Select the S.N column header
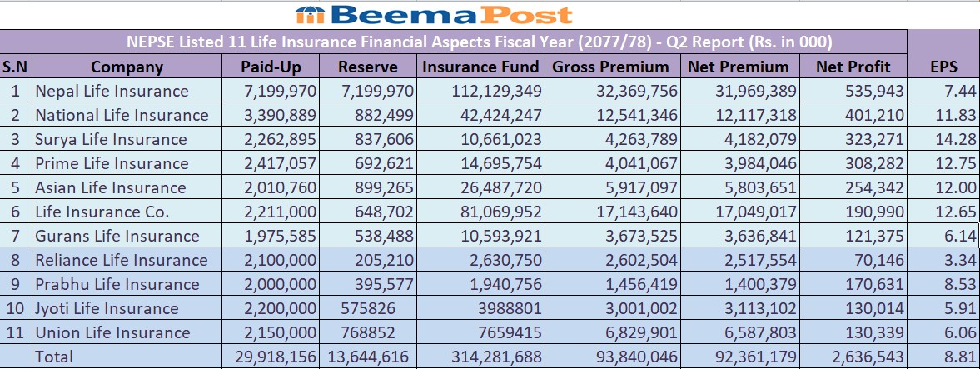This screenshot has height=369, width=980. click(15, 67)
